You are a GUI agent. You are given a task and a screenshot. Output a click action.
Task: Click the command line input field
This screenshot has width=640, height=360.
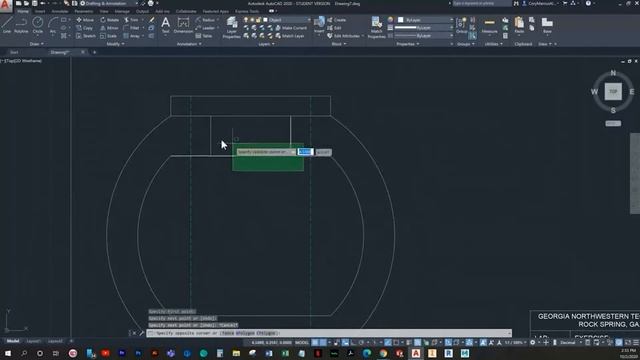(x=329, y=333)
